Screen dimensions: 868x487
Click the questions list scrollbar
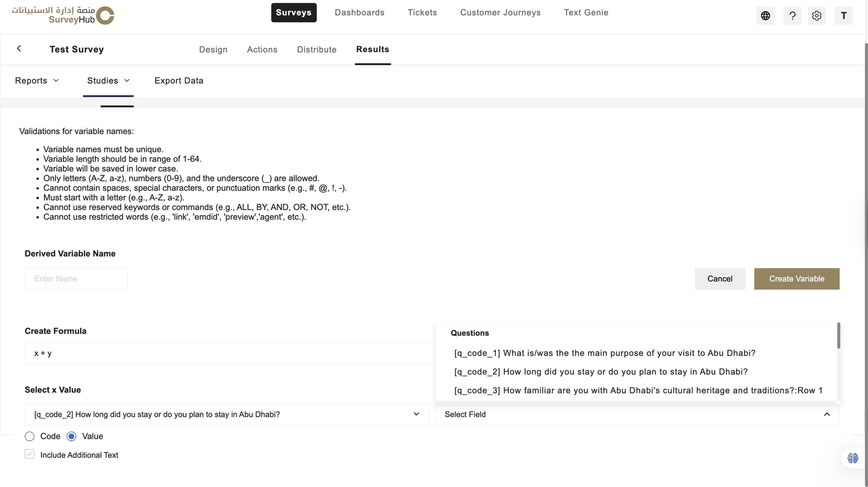click(839, 336)
